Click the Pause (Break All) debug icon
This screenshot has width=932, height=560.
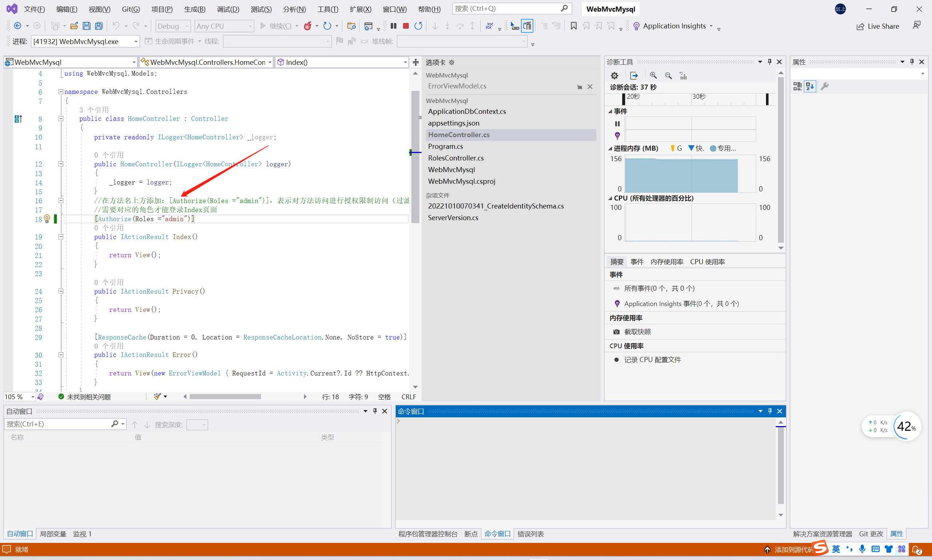click(393, 26)
